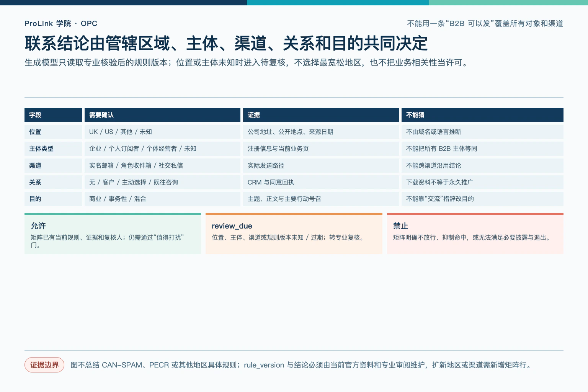The image size is (588, 392).
Task: Select the '不由域名或语言推断' cell
Action: point(482,132)
